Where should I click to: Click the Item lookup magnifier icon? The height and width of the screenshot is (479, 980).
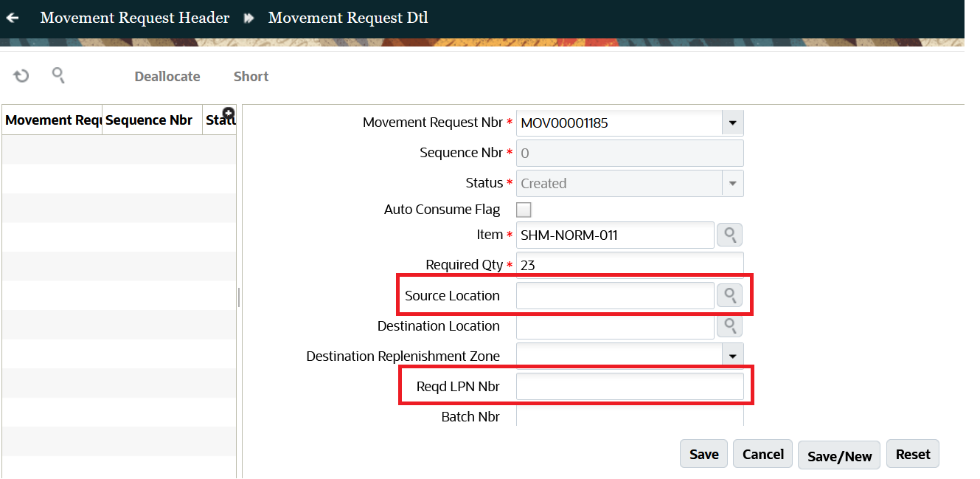pyautogui.click(x=729, y=235)
